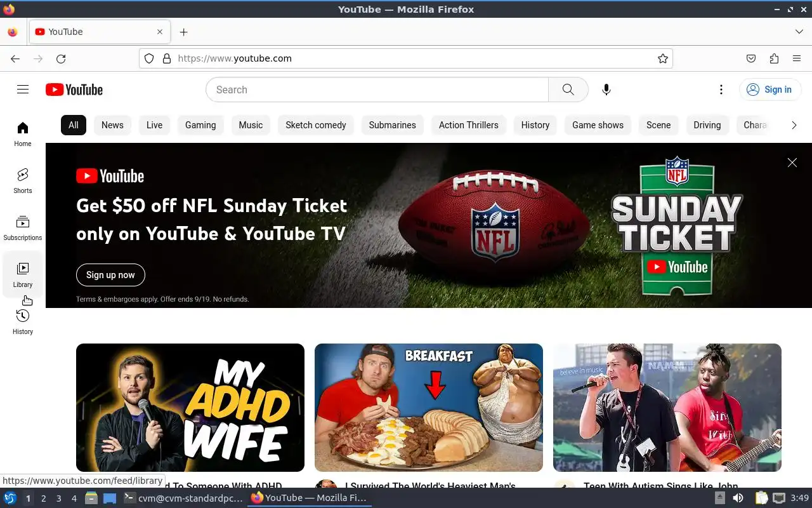This screenshot has height=508, width=812.
Task: Filter by Submarines chip
Action: 393,125
